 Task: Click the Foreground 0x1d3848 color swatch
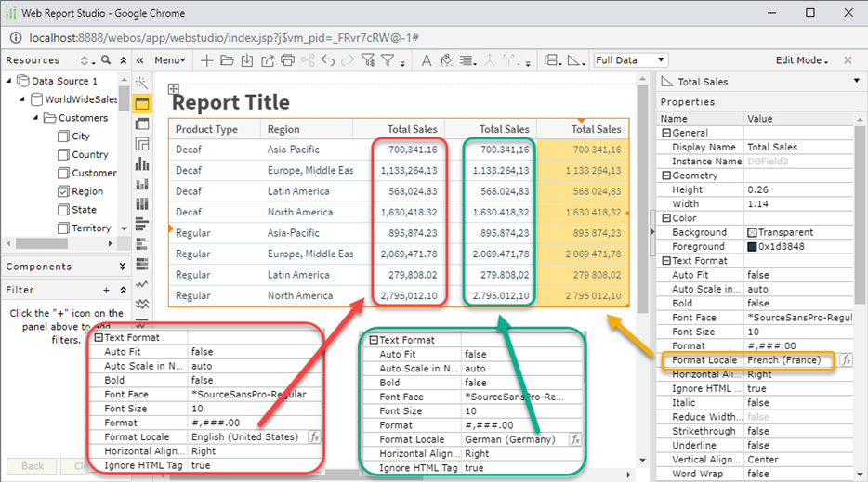pyautogui.click(x=752, y=247)
